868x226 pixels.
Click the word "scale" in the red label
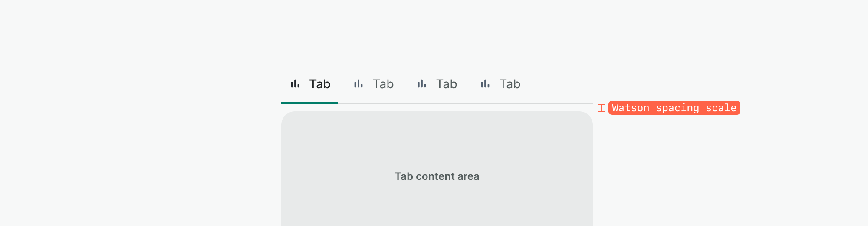point(721,108)
